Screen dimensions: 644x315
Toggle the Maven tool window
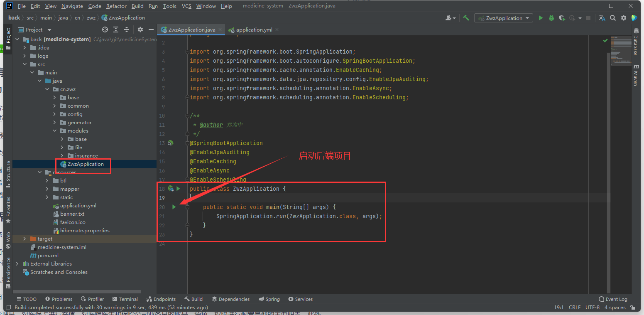click(x=635, y=75)
